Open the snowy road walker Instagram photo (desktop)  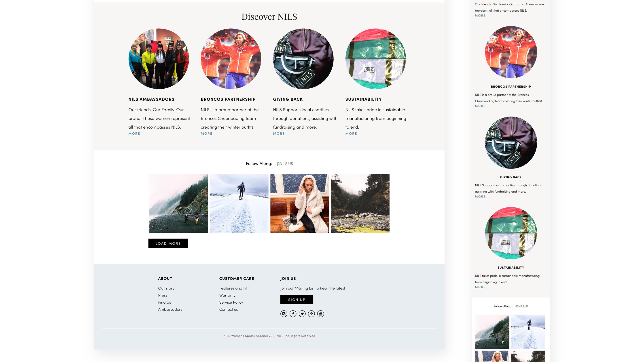click(239, 203)
